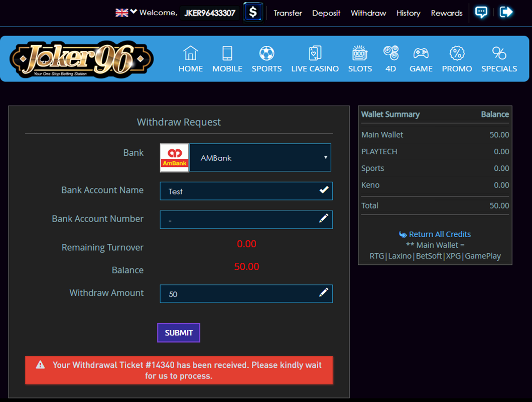Open the Mobile phone icon section
This screenshot has width=532, height=402.
[x=227, y=53]
